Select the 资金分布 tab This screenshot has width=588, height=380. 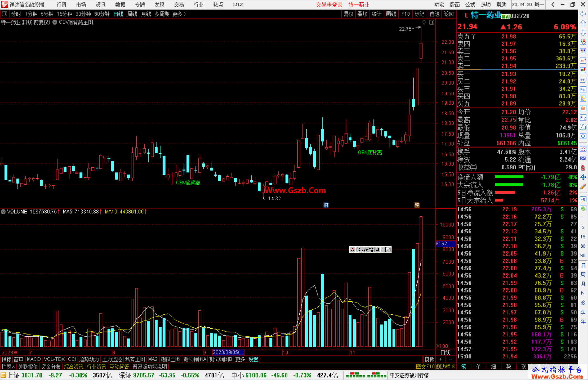click(x=51, y=367)
